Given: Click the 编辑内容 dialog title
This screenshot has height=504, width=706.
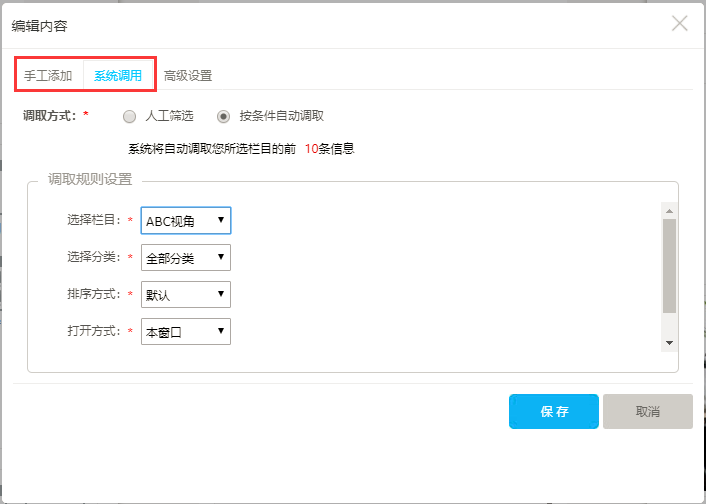Looking at the screenshot, I should [x=40, y=25].
